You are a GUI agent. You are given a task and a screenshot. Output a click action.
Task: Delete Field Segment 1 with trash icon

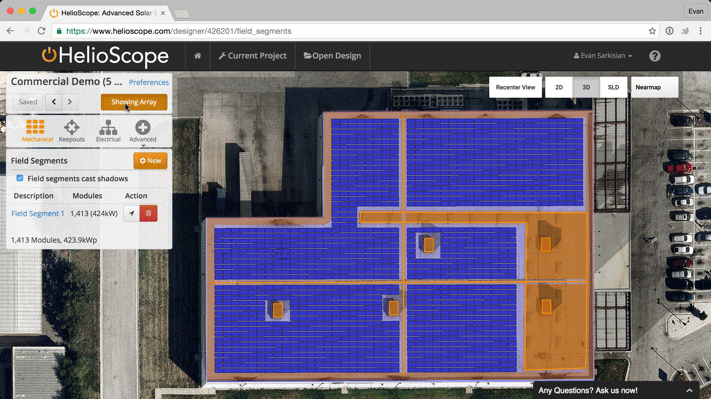pyautogui.click(x=149, y=213)
